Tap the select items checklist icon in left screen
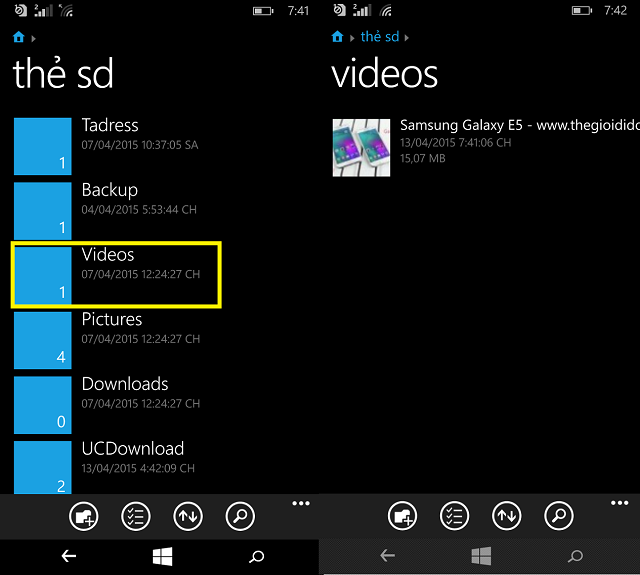 [x=135, y=516]
